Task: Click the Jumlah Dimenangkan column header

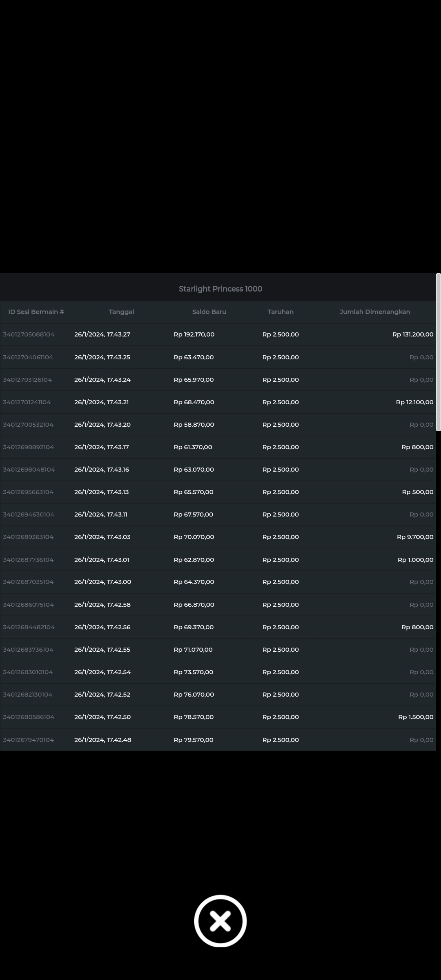Action: tap(374, 312)
